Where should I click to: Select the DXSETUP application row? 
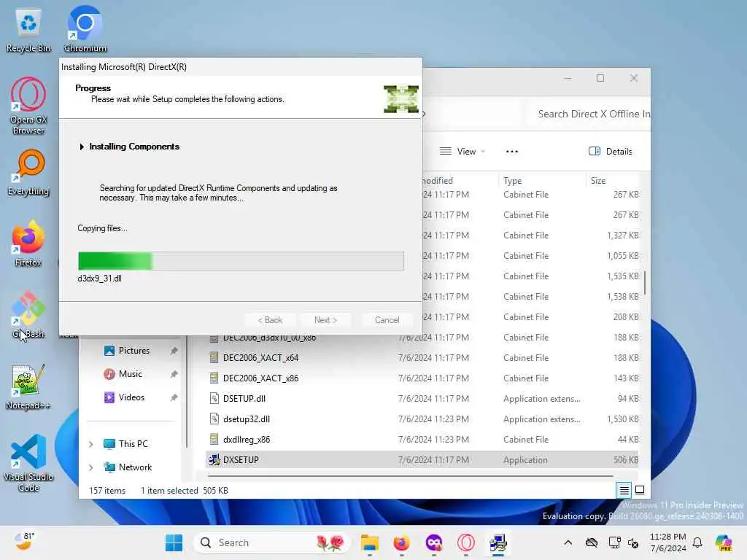pos(422,460)
